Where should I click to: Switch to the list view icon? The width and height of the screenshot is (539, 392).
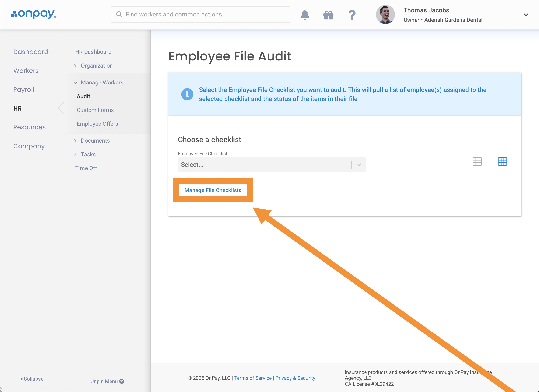click(477, 161)
